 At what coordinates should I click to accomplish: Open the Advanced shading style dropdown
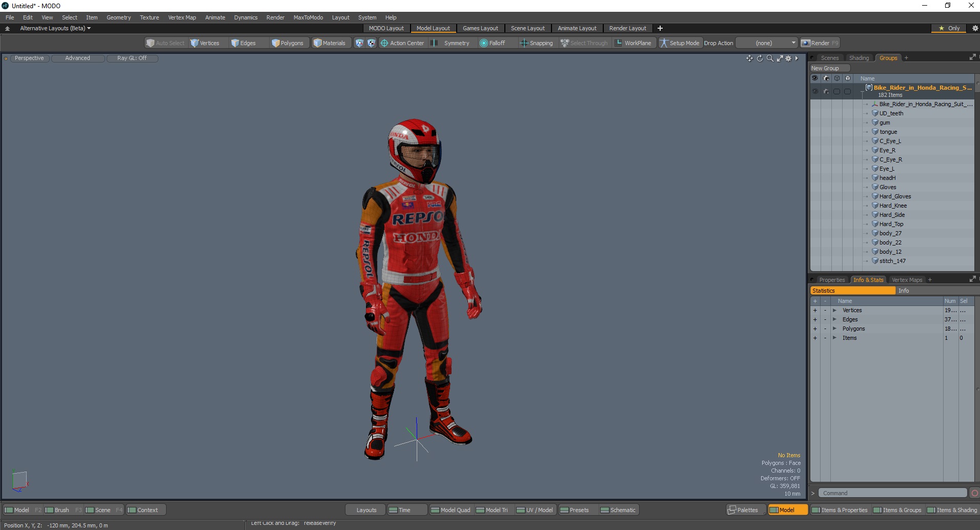[78, 58]
